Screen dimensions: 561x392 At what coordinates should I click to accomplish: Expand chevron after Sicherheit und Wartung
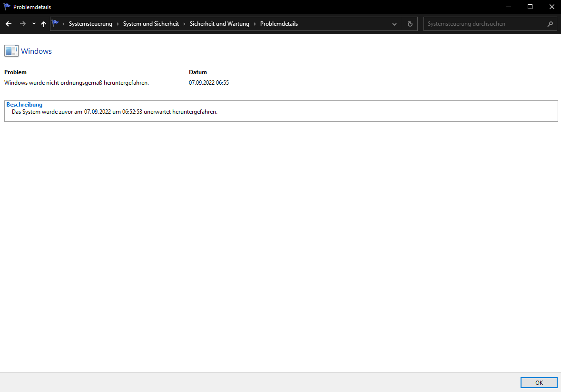[255, 24]
